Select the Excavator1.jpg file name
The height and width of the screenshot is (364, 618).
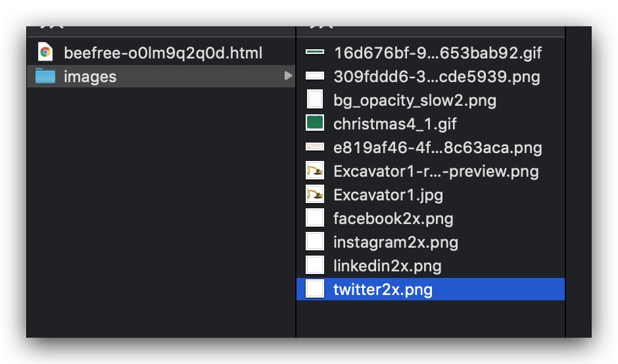coord(388,194)
